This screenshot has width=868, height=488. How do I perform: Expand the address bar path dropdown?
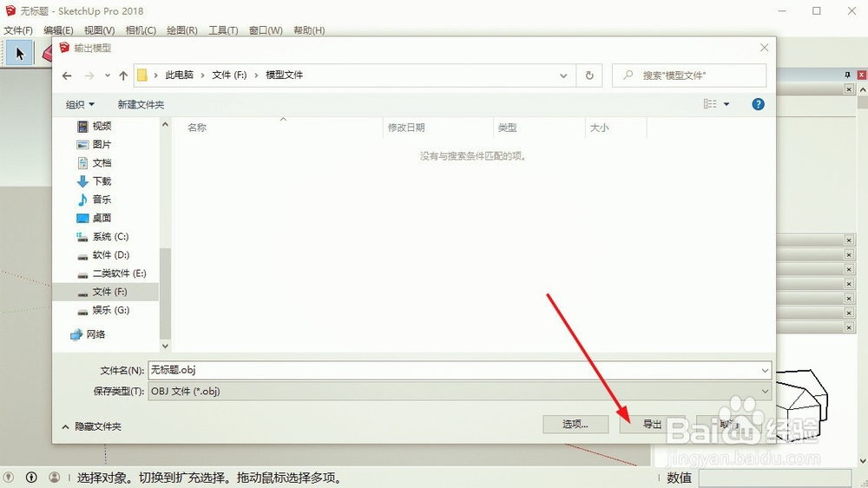click(563, 76)
